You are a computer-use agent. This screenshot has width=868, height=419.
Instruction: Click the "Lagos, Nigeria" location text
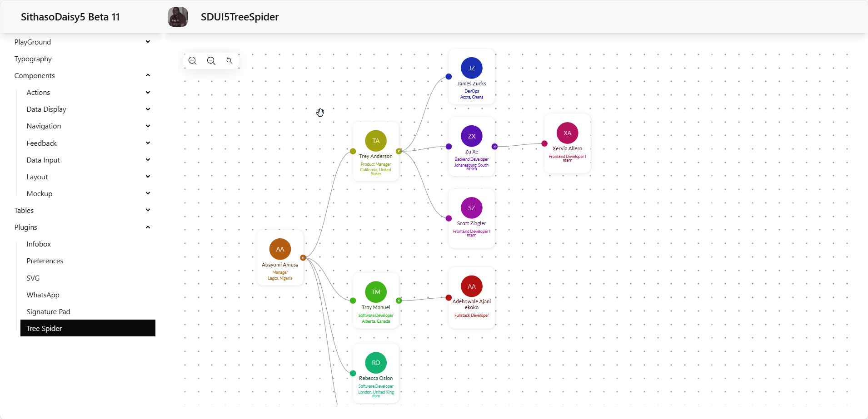coord(280,278)
